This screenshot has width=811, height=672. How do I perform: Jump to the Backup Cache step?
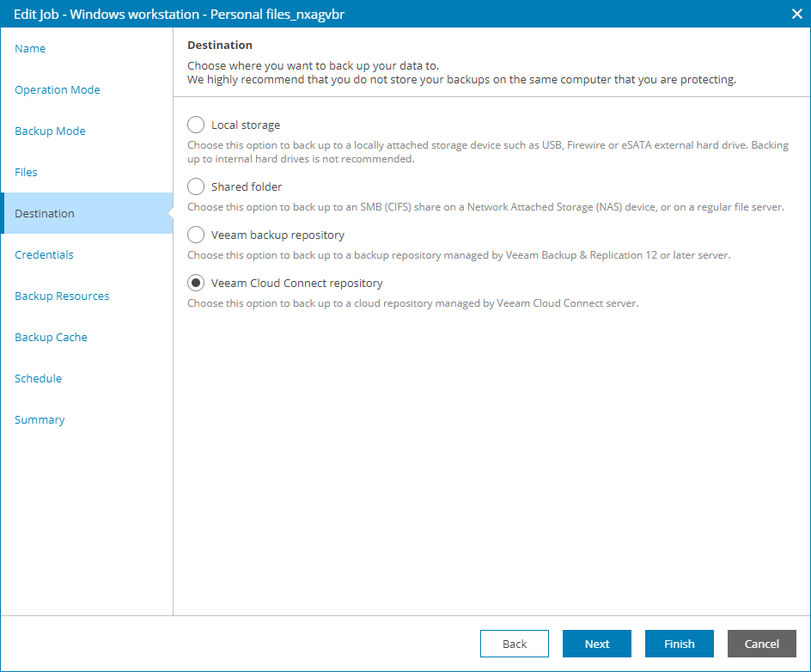coord(50,337)
